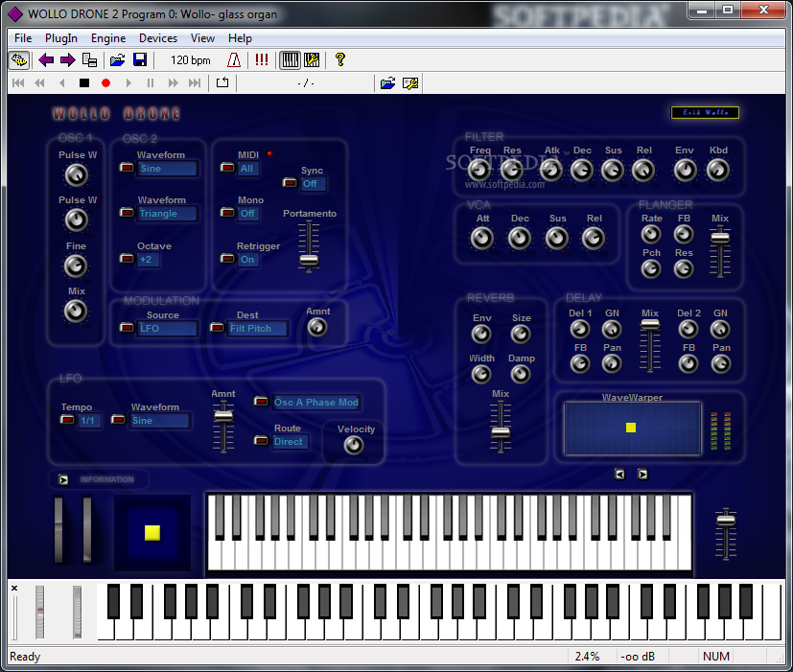The width and height of the screenshot is (793, 672).
Task: Click the next program purple arrow
Action: pos(68,60)
